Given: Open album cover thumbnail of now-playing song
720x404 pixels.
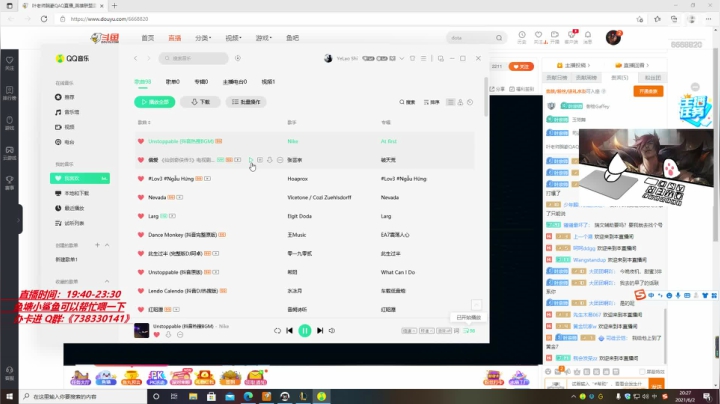Looking at the screenshot, I should (141, 330).
